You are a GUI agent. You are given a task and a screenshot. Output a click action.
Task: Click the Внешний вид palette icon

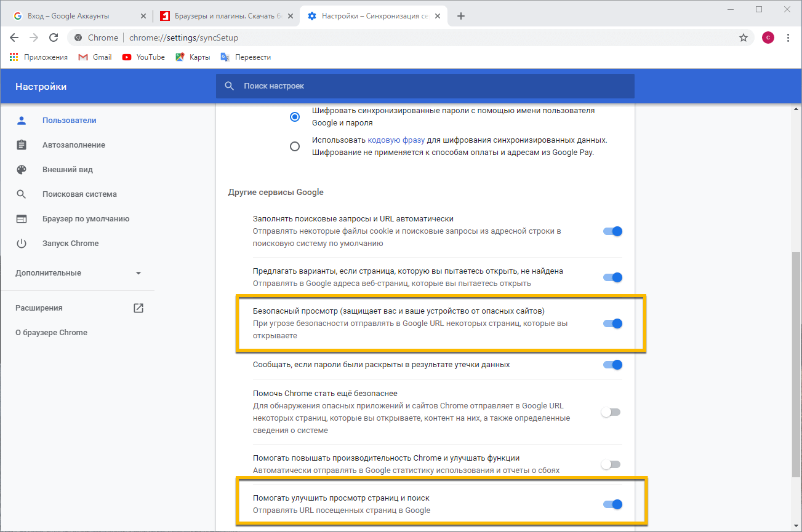[22, 170]
